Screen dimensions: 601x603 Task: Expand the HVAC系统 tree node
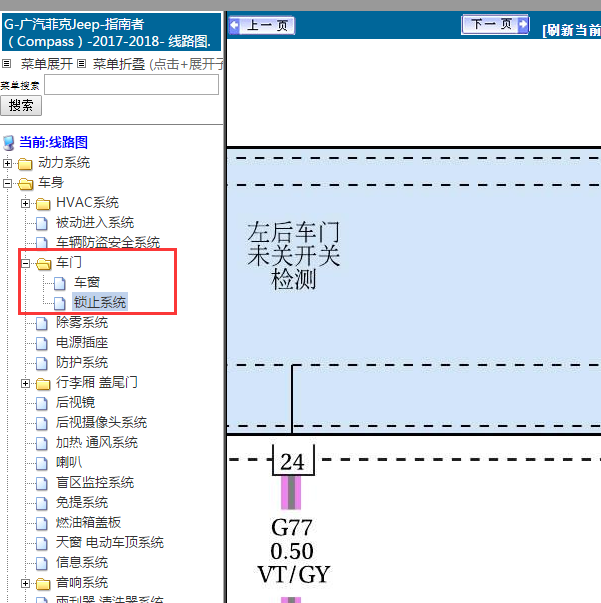click(x=25, y=203)
